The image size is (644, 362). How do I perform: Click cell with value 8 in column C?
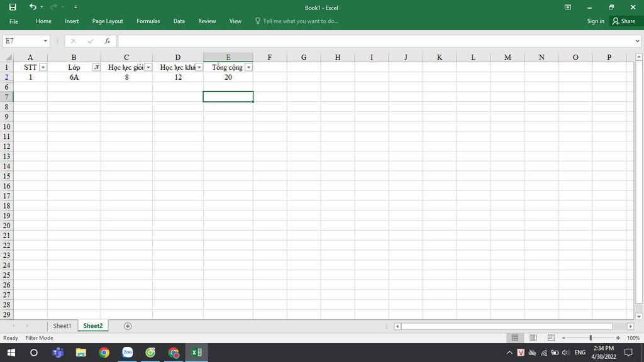[126, 77]
